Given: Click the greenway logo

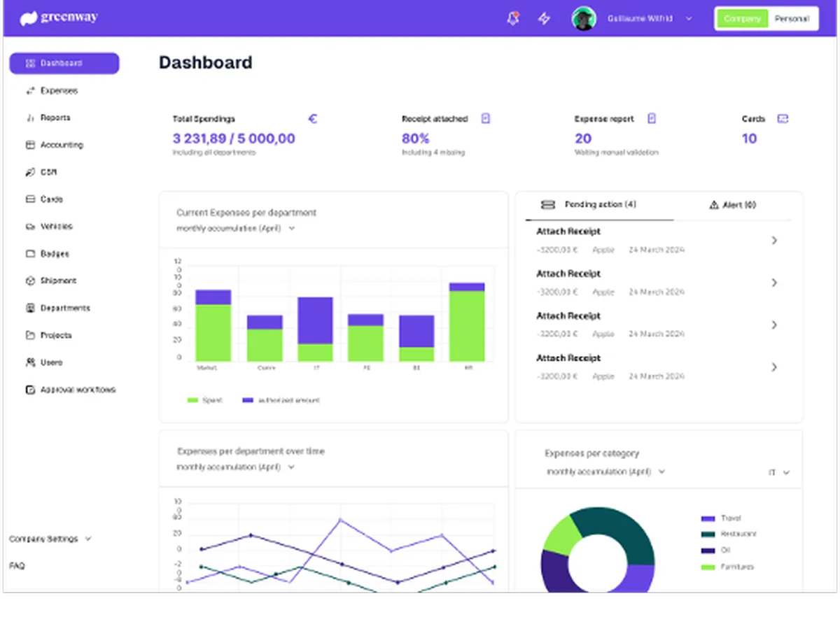Looking at the screenshot, I should click(x=59, y=18).
